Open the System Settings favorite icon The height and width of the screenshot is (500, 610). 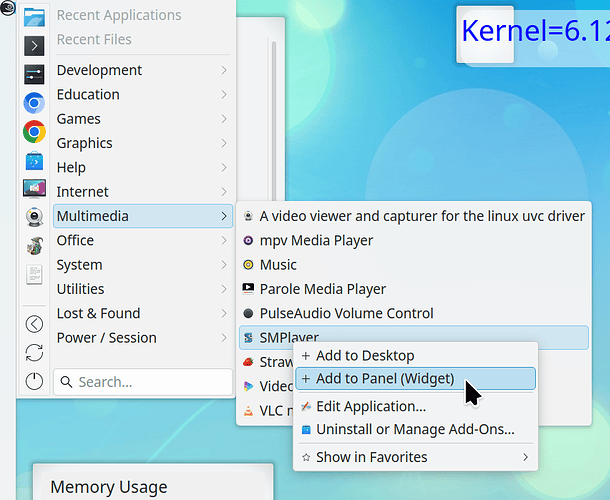tap(34, 74)
